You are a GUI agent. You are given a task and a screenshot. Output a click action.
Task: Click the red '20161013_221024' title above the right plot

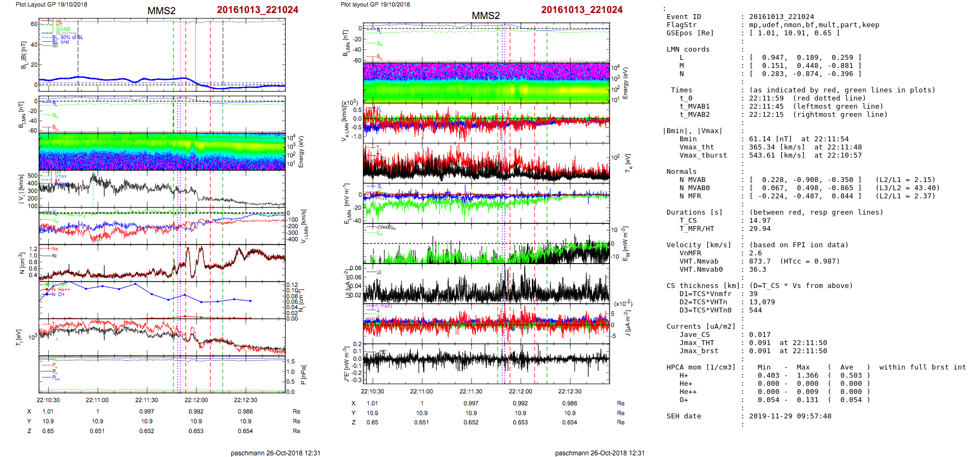coord(582,10)
